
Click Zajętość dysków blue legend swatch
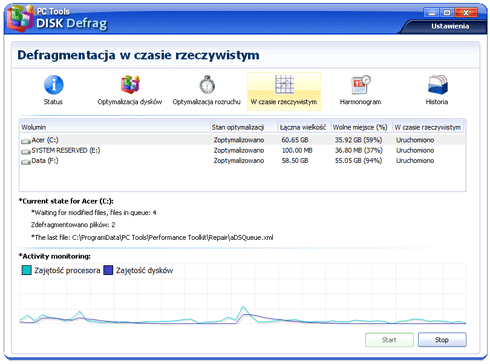[x=108, y=270]
